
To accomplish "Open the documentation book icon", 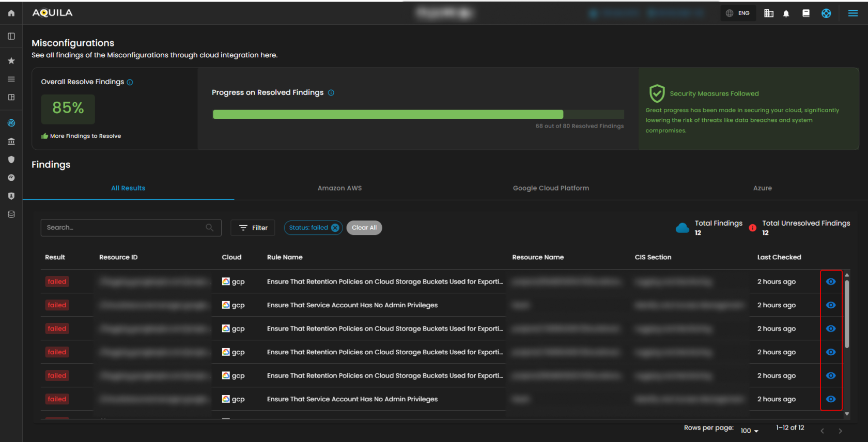I will [805, 13].
